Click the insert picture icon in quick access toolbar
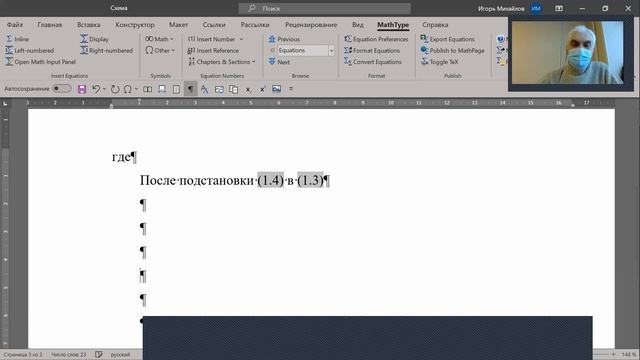 [x=276, y=89]
